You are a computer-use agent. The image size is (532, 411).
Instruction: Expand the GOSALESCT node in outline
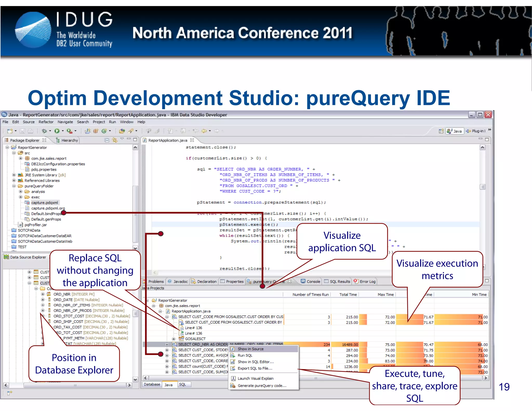point(174,339)
